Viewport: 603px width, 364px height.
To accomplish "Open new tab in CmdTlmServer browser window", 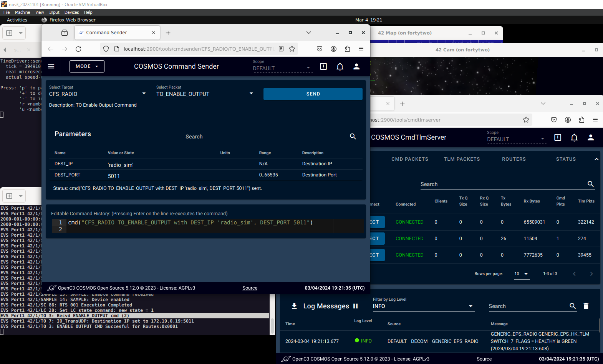I will coord(403,104).
